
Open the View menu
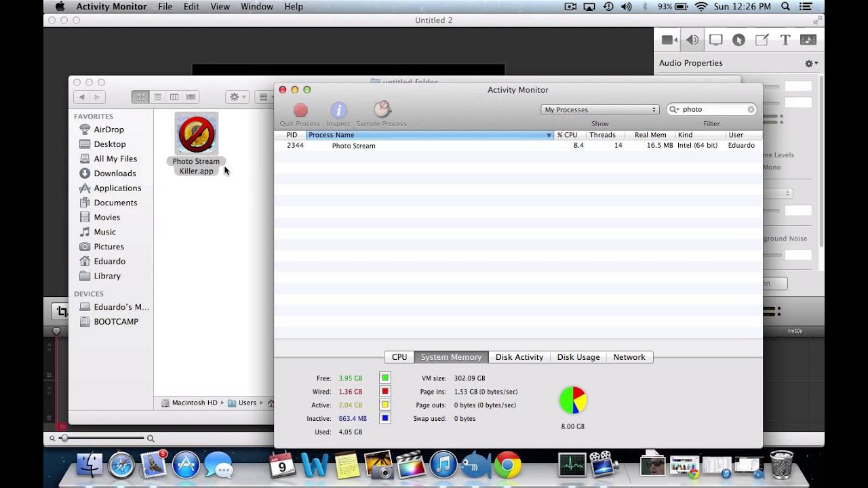click(220, 7)
